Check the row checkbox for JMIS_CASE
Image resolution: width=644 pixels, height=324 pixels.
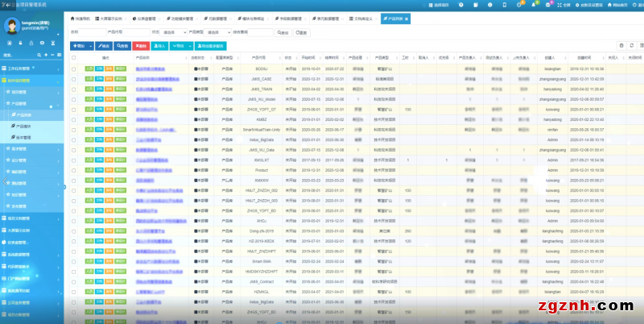[75, 79]
